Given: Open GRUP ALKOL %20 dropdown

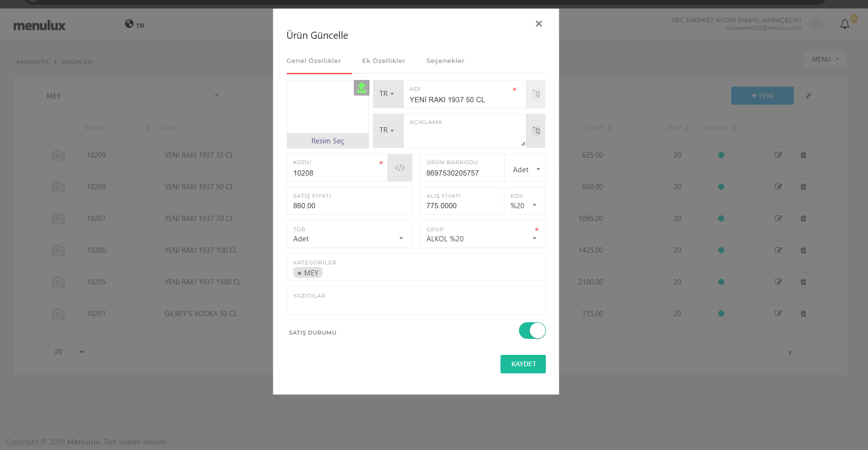Looking at the screenshot, I should pyautogui.click(x=482, y=234).
